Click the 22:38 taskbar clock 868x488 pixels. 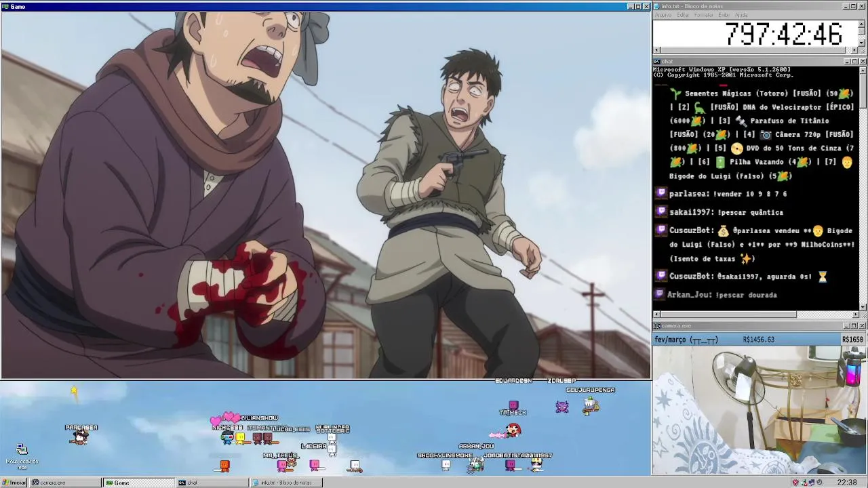point(847,483)
